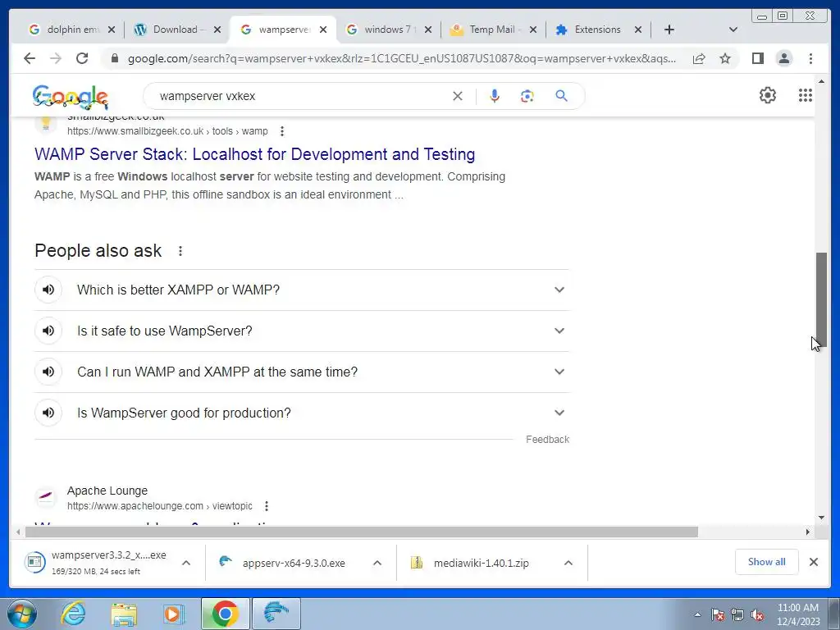Switch to the Extensions tab
Image resolution: width=840 pixels, height=630 pixels.
click(598, 30)
